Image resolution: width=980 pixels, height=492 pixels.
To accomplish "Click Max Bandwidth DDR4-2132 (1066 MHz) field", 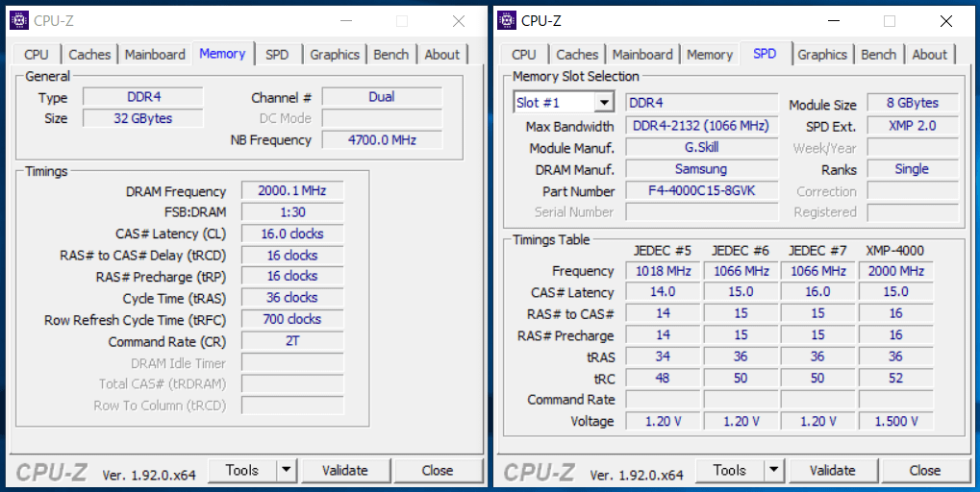I will point(702,126).
